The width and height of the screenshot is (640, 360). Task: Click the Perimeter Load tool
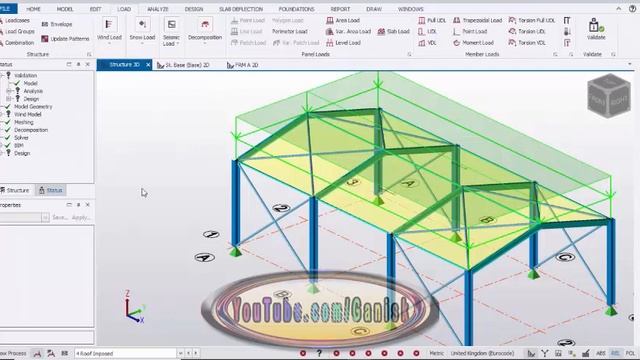pyautogui.click(x=289, y=31)
